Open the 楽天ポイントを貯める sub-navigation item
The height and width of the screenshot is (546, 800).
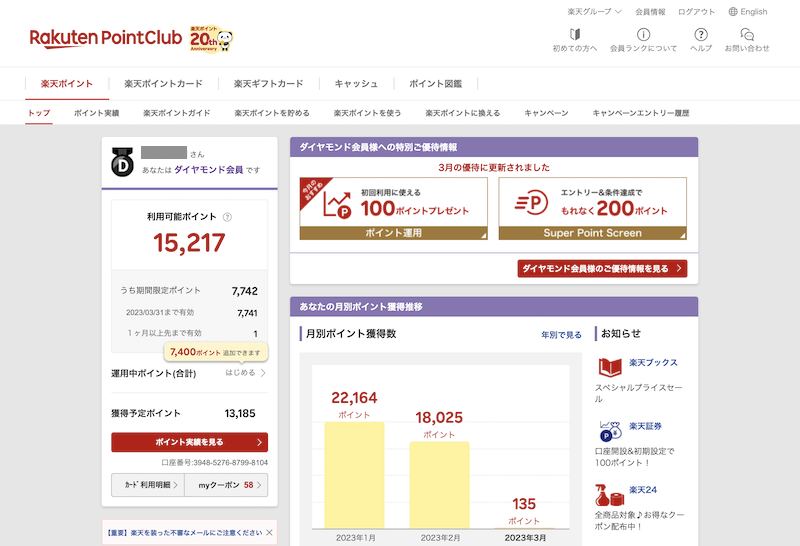[x=272, y=113]
